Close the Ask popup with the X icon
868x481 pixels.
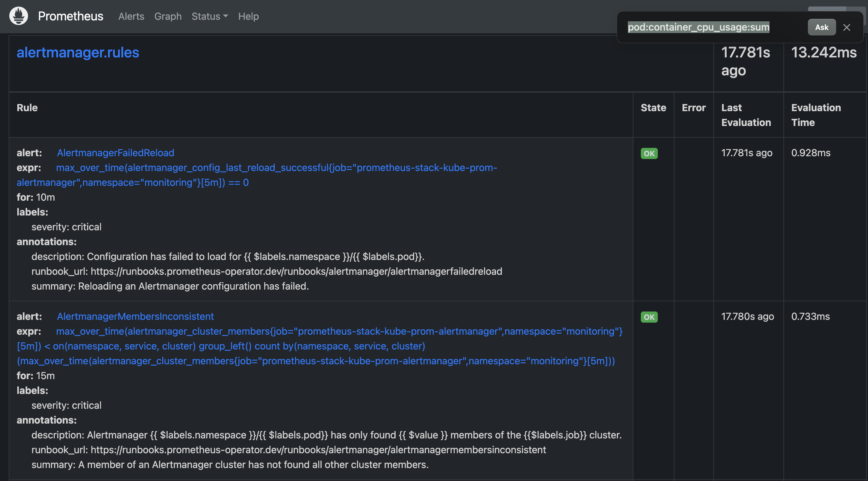pos(846,27)
